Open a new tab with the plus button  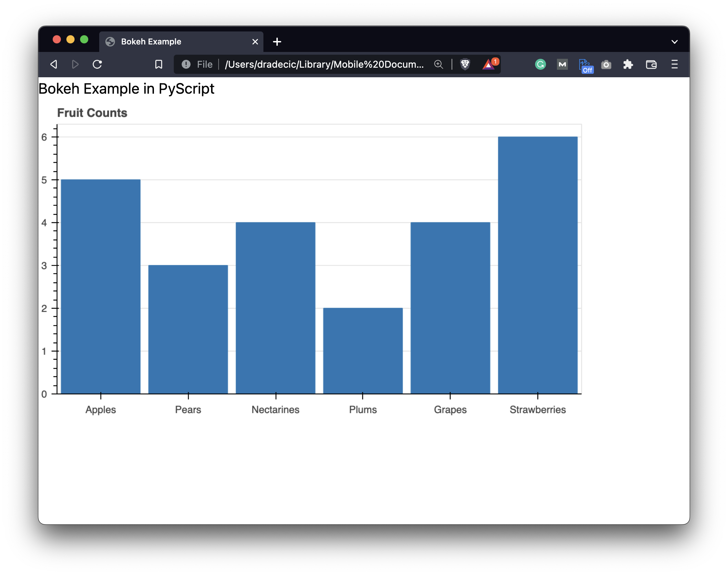pyautogui.click(x=277, y=41)
